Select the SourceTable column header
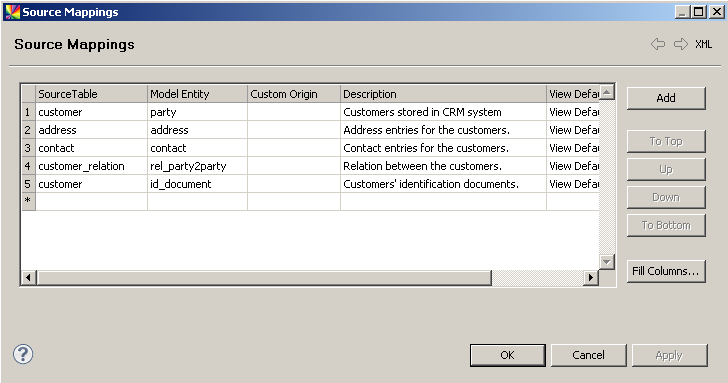Viewport: 728px width, 383px height. [x=91, y=94]
